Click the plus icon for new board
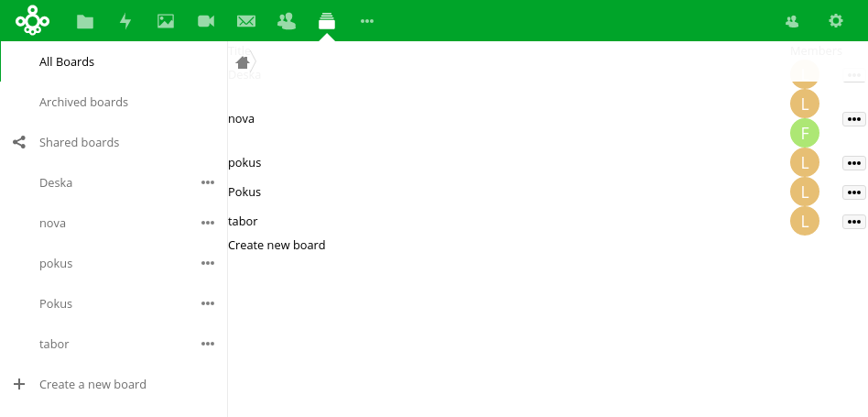This screenshot has height=417, width=868. (x=19, y=384)
